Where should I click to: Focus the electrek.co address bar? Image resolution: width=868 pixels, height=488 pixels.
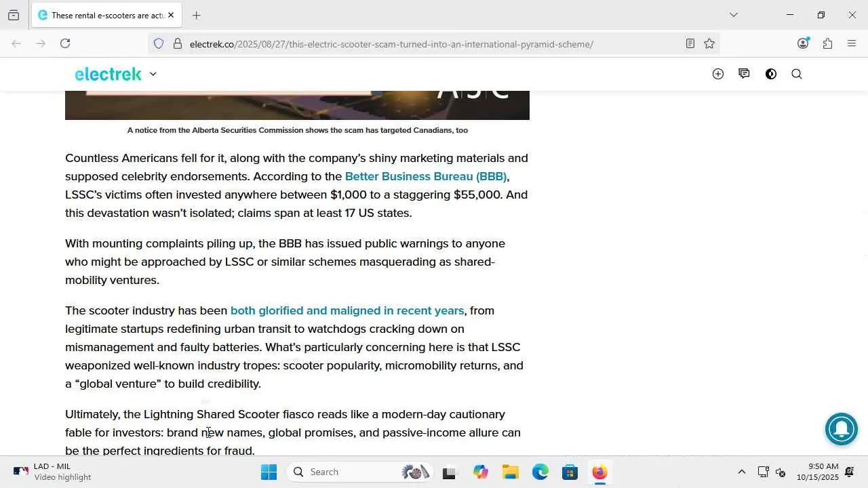pos(434,44)
